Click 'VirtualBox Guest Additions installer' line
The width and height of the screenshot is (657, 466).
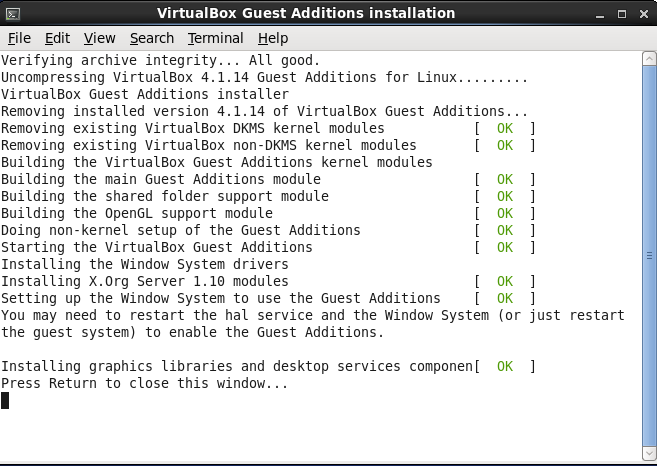[x=145, y=94]
